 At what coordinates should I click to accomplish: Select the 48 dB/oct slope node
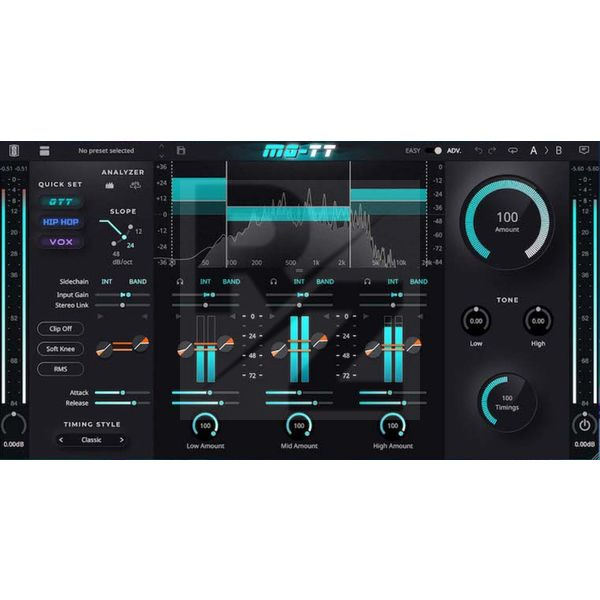(x=114, y=243)
